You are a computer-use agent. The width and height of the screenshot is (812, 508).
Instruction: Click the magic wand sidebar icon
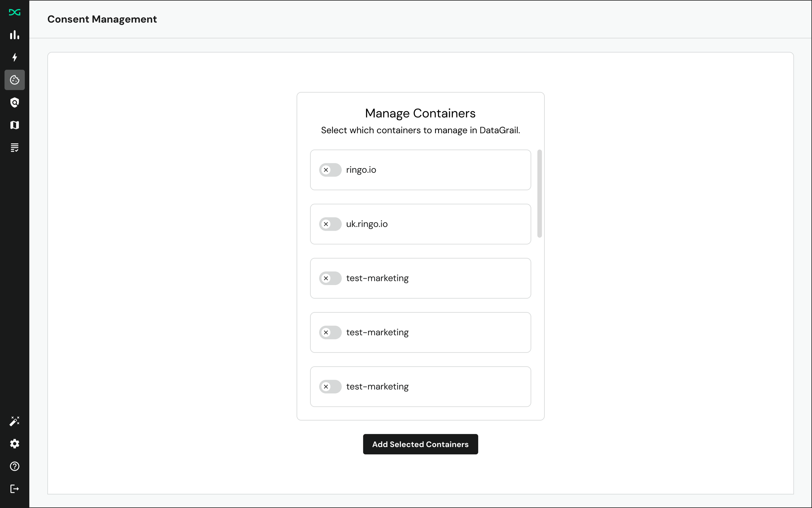[14, 421]
